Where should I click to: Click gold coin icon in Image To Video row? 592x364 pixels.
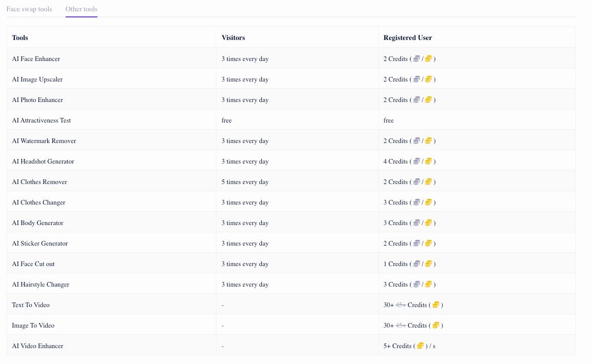(x=436, y=326)
